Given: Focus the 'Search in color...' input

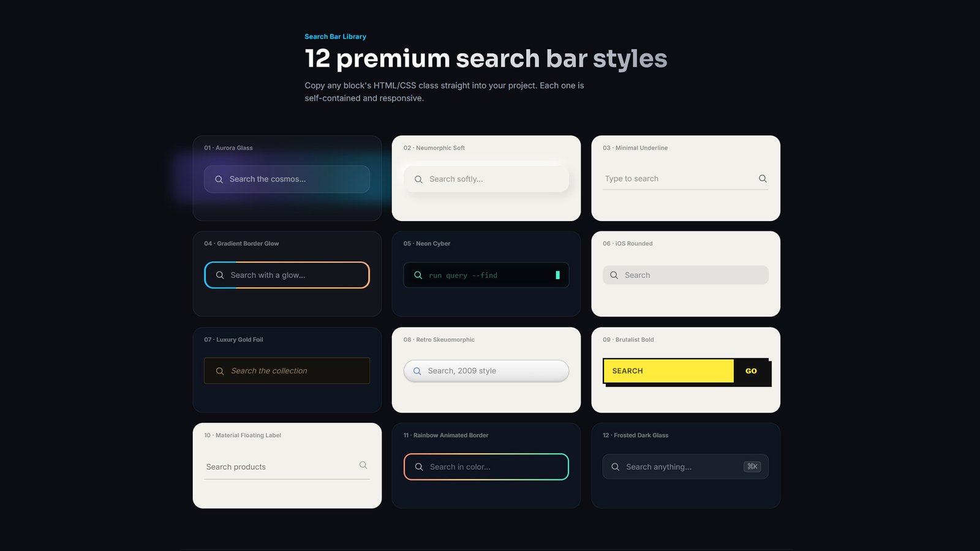Looking at the screenshot, I should tap(486, 467).
